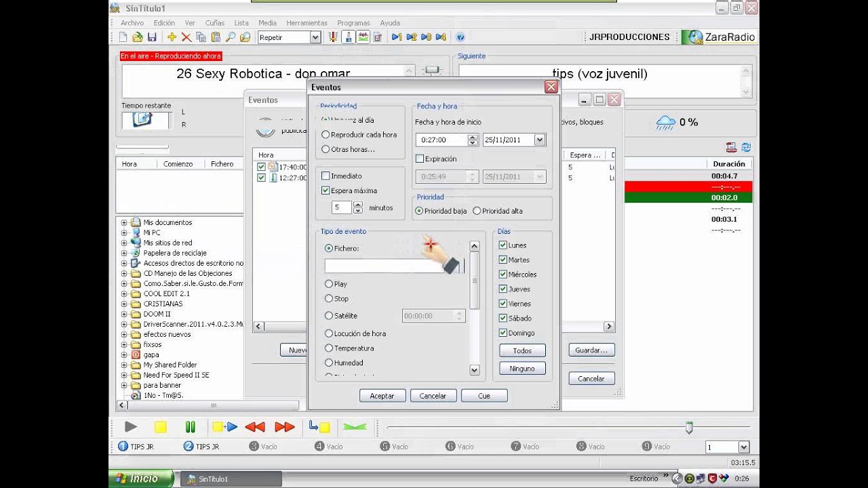Open the Herramientas menu
This screenshot has width=868, height=488.
coord(307,23)
